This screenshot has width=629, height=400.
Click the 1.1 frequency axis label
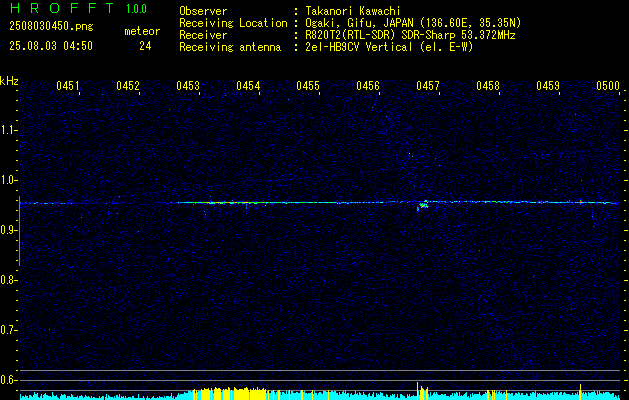coord(8,130)
